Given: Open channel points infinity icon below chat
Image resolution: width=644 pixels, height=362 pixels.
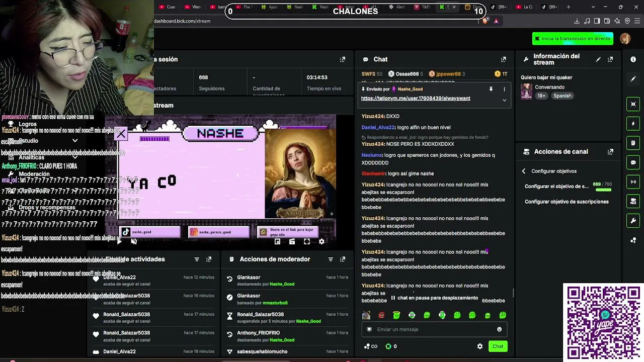Looking at the screenshot, I should click(371, 346).
